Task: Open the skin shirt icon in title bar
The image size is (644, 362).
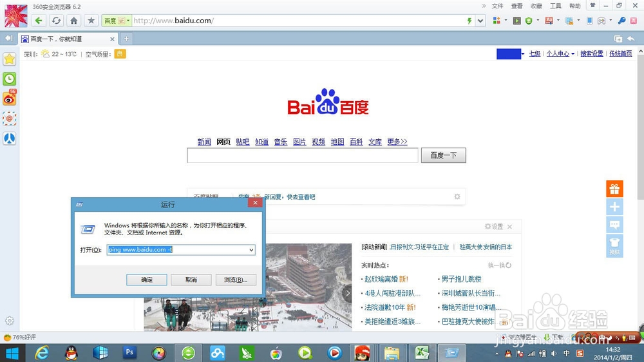Action: (592, 5)
